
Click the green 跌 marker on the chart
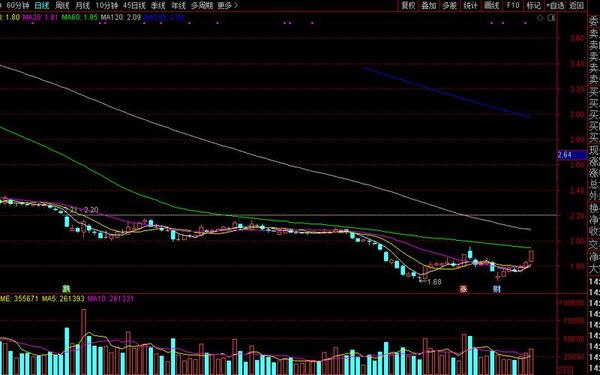[67, 289]
